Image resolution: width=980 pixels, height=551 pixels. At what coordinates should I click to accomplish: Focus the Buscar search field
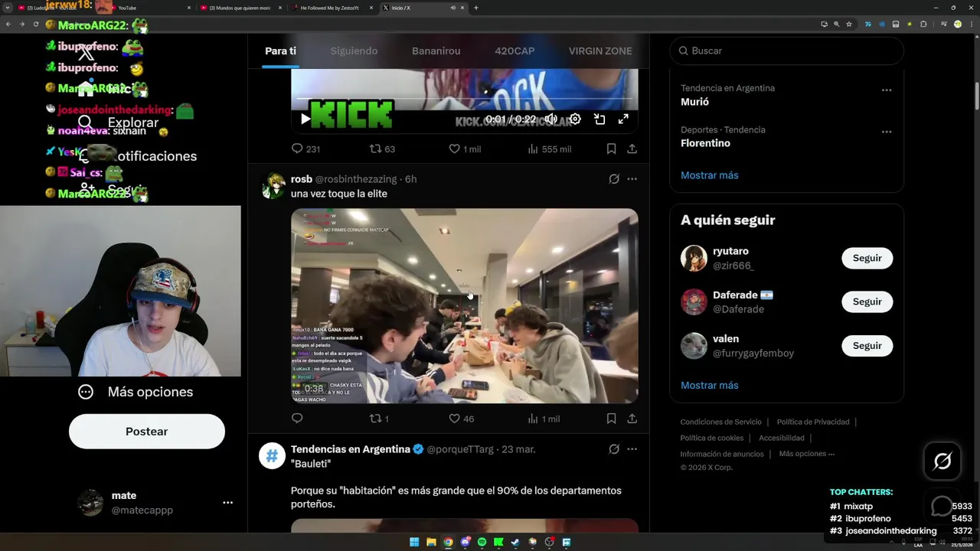tap(787, 51)
